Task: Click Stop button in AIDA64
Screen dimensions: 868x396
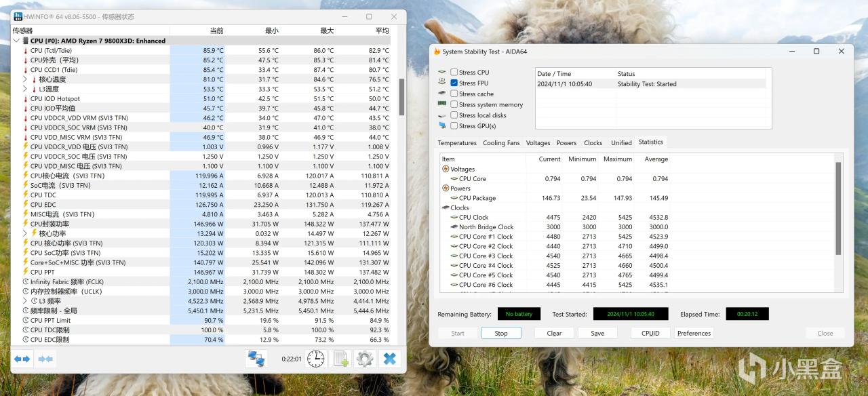Action: 501,333
